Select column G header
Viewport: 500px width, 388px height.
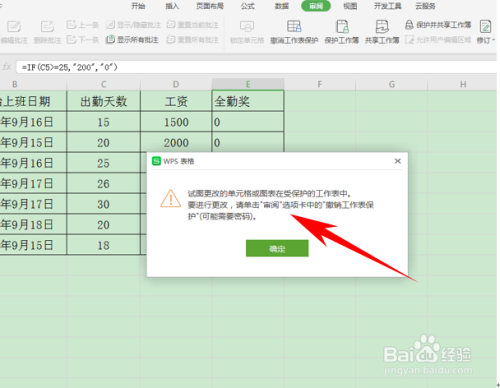click(392, 84)
